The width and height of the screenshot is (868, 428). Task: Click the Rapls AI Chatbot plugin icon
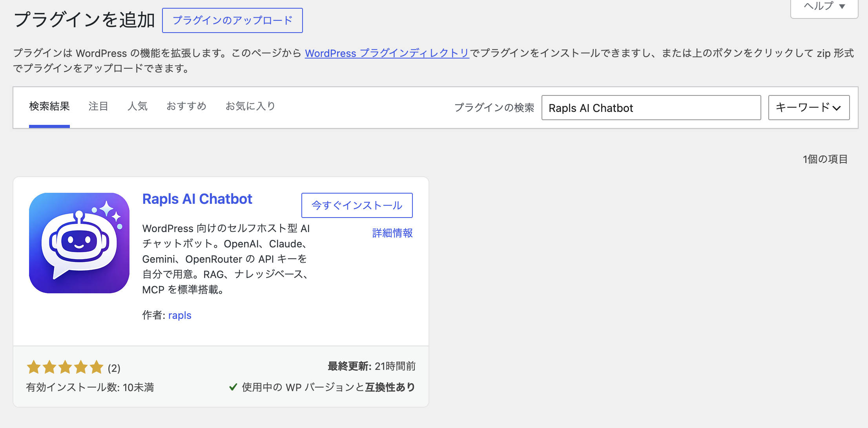point(79,243)
